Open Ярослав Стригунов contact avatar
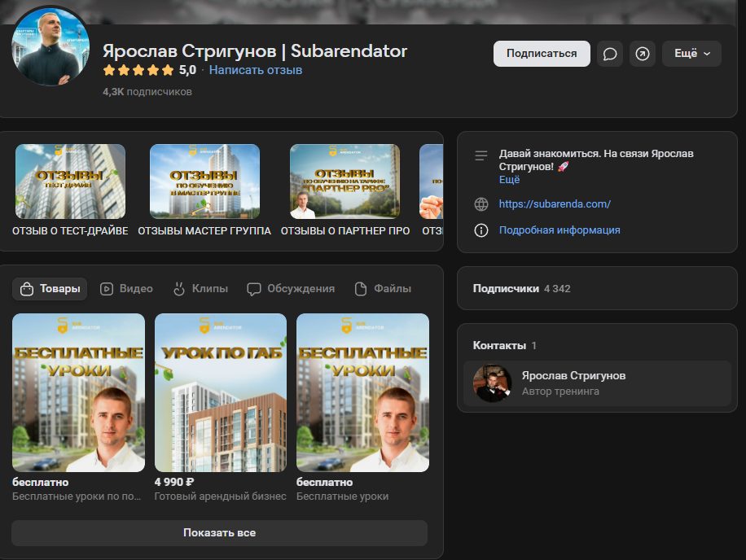 (493, 383)
